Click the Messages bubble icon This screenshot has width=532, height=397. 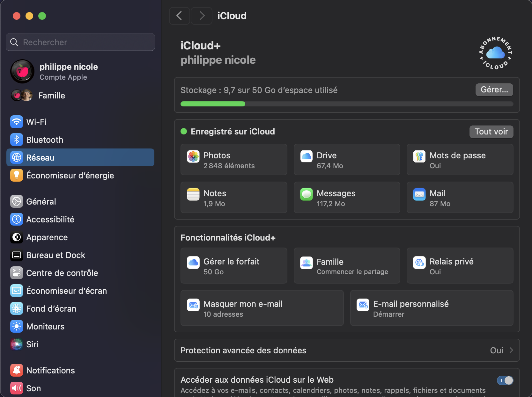click(x=306, y=194)
